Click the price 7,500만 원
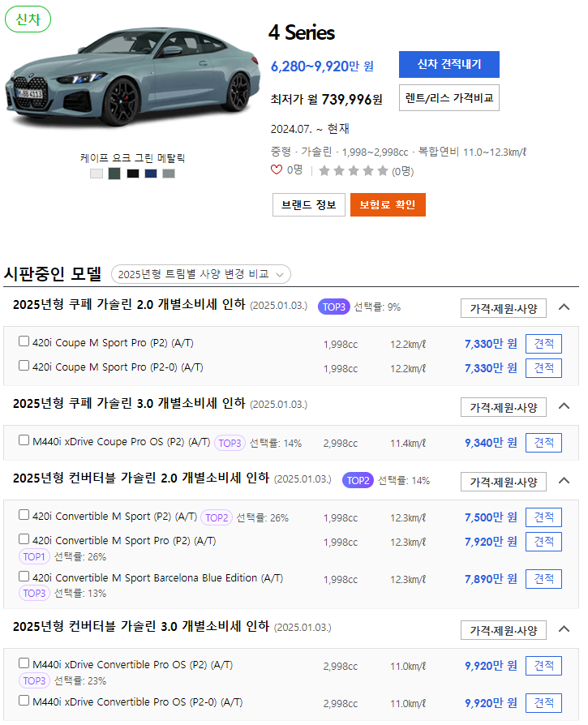Image resolution: width=588 pixels, height=725 pixels. tap(491, 517)
